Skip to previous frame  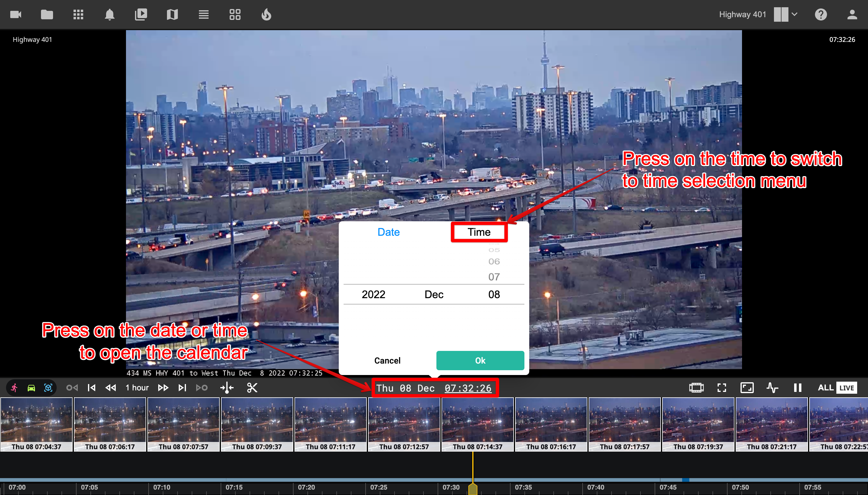(x=91, y=388)
